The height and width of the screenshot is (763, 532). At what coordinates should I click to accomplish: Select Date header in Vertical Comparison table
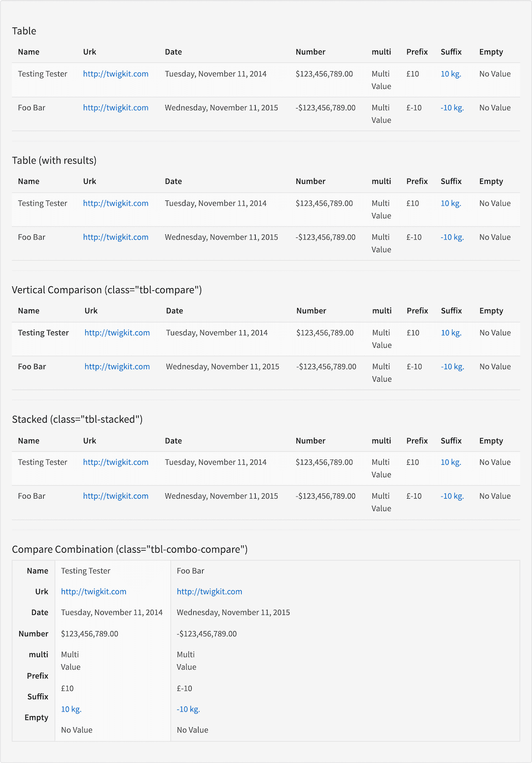[x=175, y=311]
